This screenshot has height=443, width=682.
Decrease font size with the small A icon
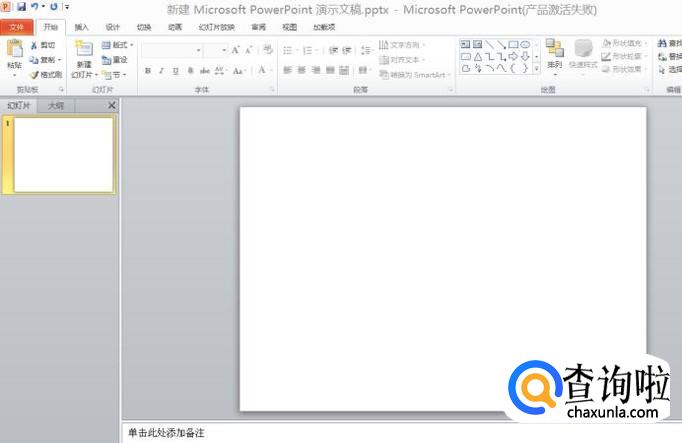click(x=249, y=50)
